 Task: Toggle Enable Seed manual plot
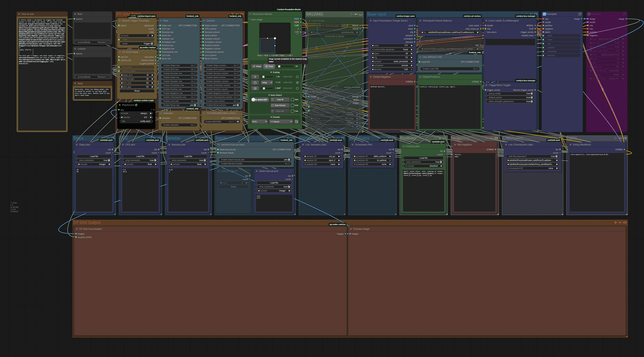click(x=255, y=160)
